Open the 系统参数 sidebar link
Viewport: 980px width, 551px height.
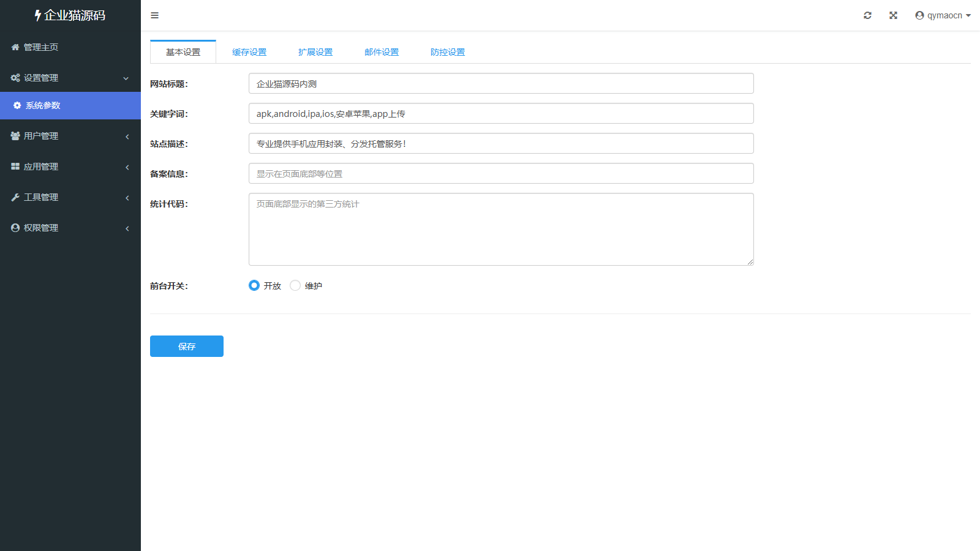click(x=43, y=105)
